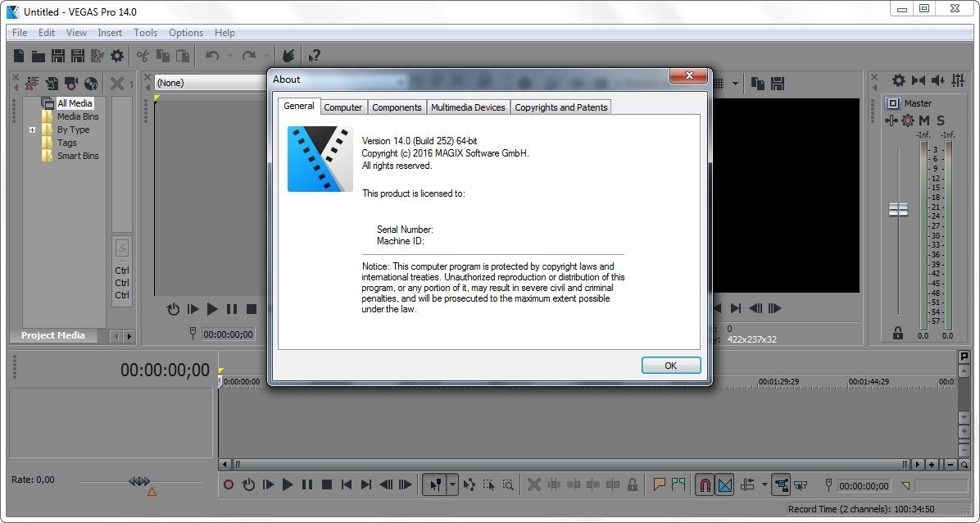Toggle Lock Envelopes to Events button
The width and height of the screenshot is (980, 523).
[781, 484]
